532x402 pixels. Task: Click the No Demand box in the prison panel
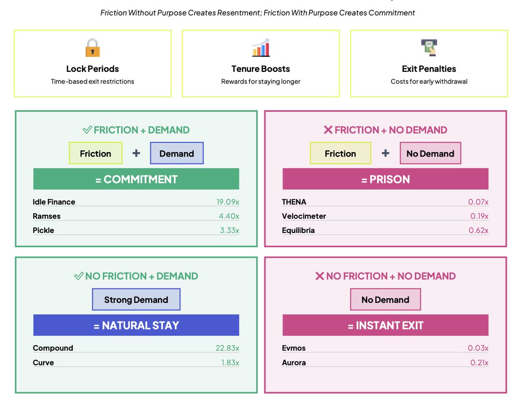tap(430, 154)
